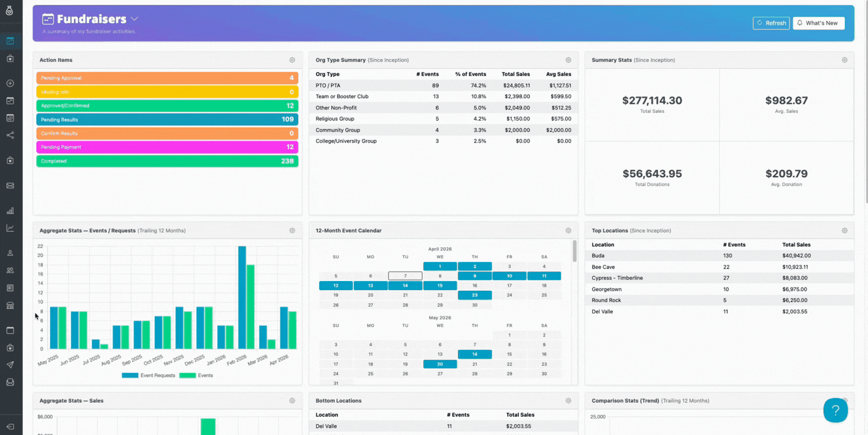Open the Bottom Locations gear settings
The image size is (868, 435).
pyautogui.click(x=568, y=401)
